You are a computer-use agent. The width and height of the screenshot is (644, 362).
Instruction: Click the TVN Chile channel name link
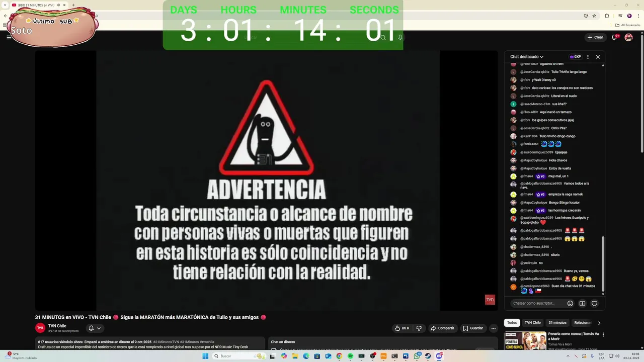[57, 326]
